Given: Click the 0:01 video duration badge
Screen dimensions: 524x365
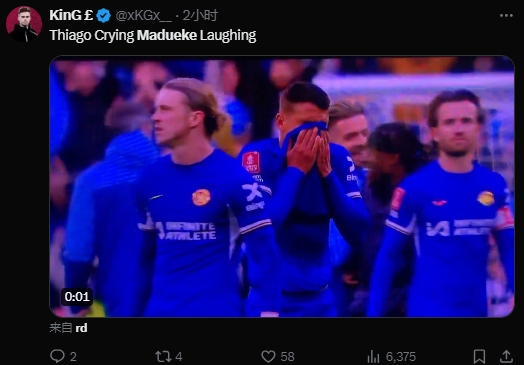Looking at the screenshot, I should (x=77, y=296).
